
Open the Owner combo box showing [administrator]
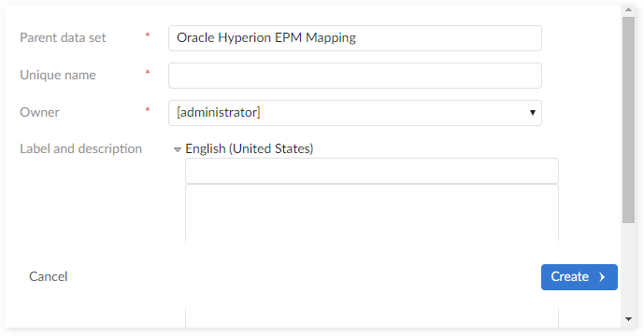(x=355, y=113)
